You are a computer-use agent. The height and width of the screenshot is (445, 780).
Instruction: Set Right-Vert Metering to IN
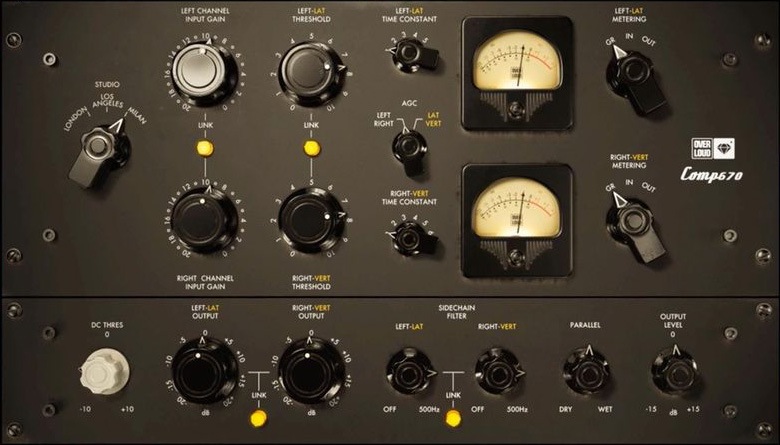629,182
